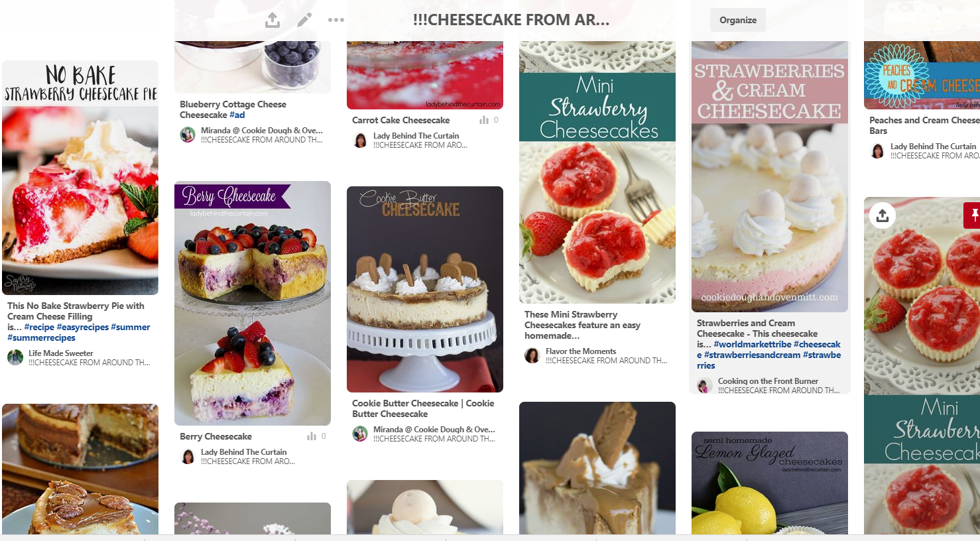This screenshot has width=980, height=541.
Task: Open stats icon on Berry Cheesecake pin
Action: 312,436
